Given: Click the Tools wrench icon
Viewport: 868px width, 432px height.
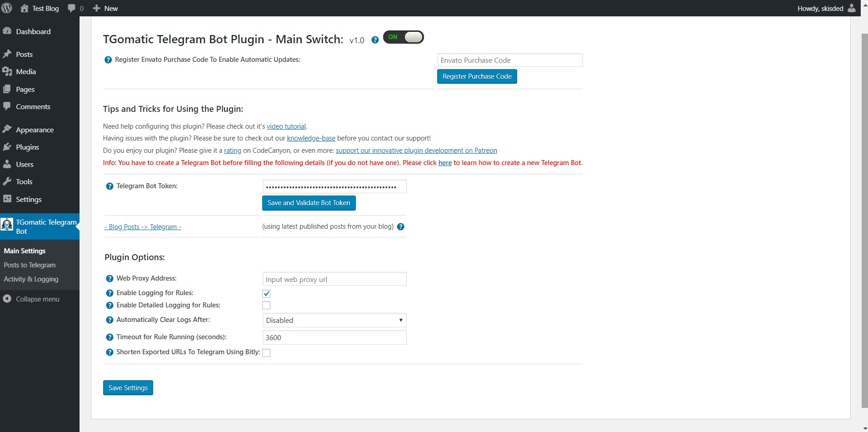Looking at the screenshot, I should tap(7, 181).
